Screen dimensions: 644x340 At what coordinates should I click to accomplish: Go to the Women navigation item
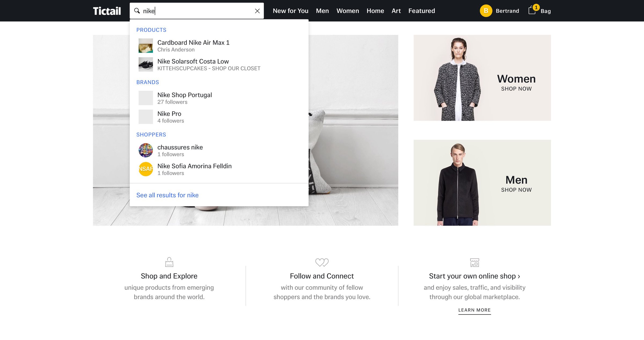click(x=347, y=11)
